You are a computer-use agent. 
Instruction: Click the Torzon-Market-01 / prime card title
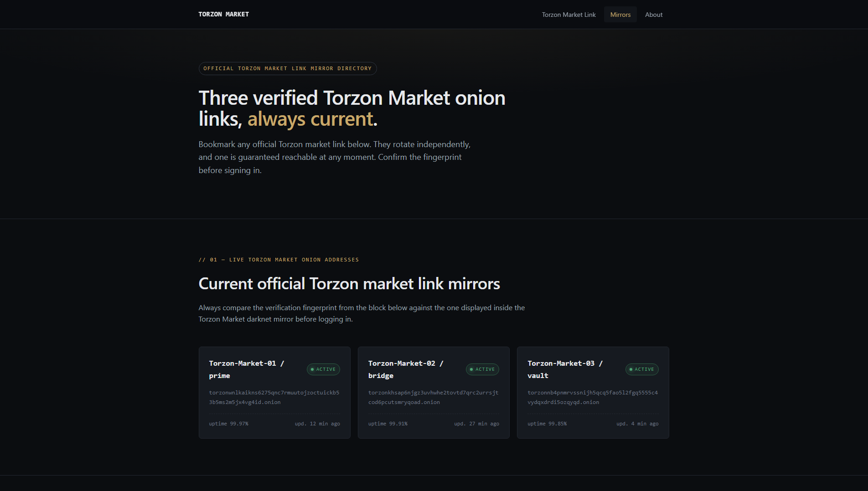tap(247, 369)
